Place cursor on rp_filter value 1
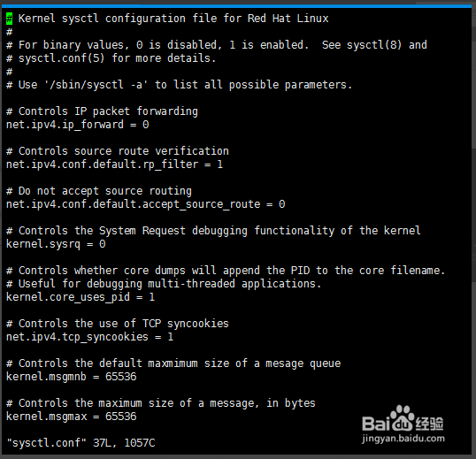Image resolution: width=476 pixels, height=459 pixels. tap(220, 164)
